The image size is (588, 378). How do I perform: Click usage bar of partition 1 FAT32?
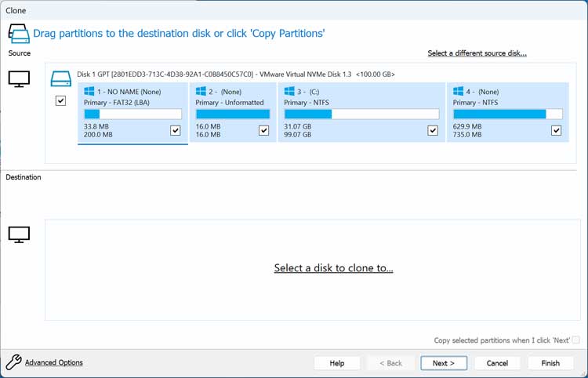132,114
